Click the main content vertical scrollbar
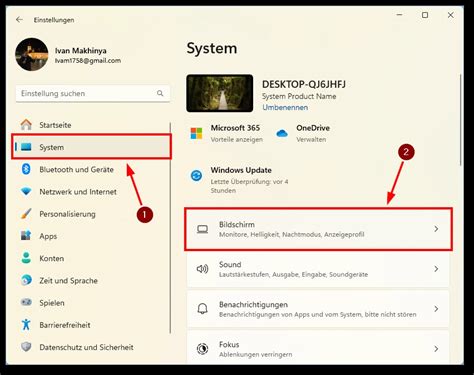 [x=461, y=120]
